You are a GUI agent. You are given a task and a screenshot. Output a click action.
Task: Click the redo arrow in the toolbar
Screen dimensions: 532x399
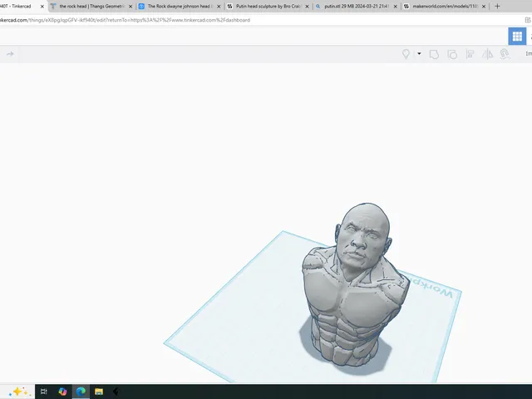(10, 54)
